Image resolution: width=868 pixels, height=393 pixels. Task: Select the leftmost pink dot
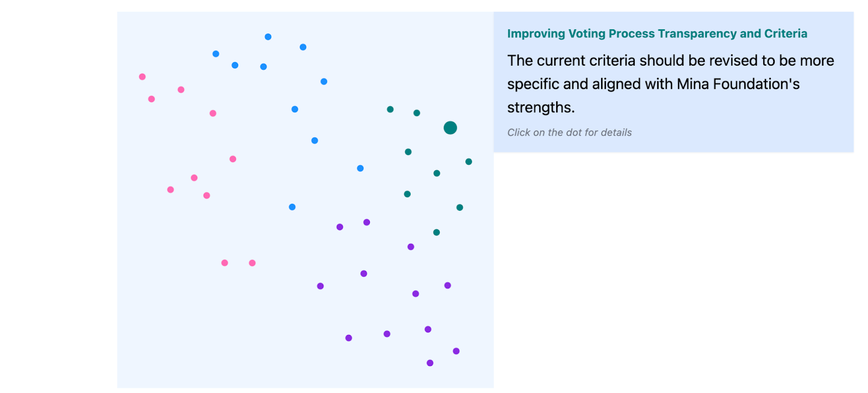(x=142, y=77)
